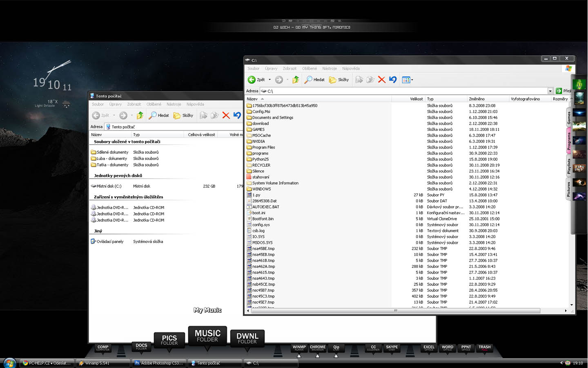Viewport: 588px width, 368px height.
Task: Open the Zpět history dropdown arrow in C:\
Action: tap(269, 80)
